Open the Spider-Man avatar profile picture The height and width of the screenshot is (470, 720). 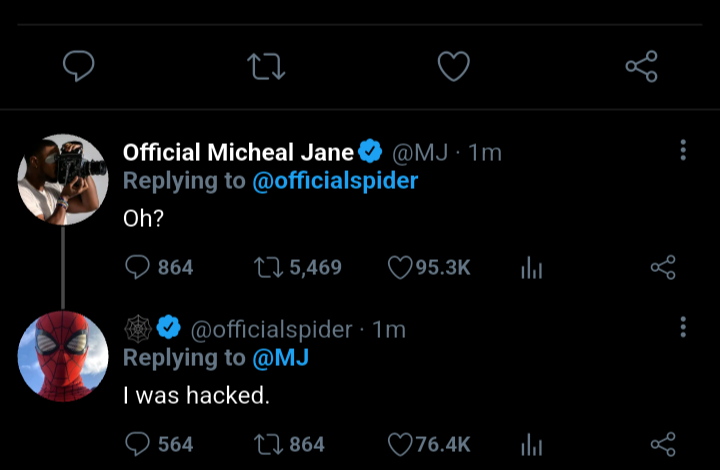(x=63, y=356)
